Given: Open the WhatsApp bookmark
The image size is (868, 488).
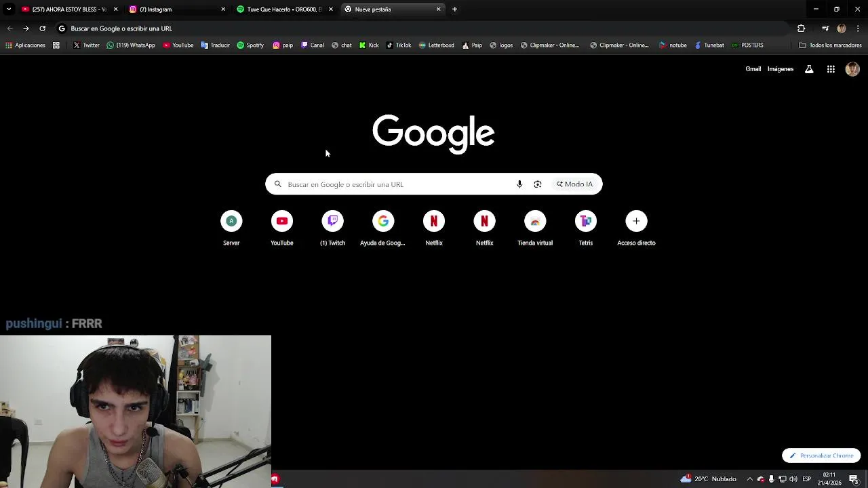Looking at the screenshot, I should click(x=131, y=45).
